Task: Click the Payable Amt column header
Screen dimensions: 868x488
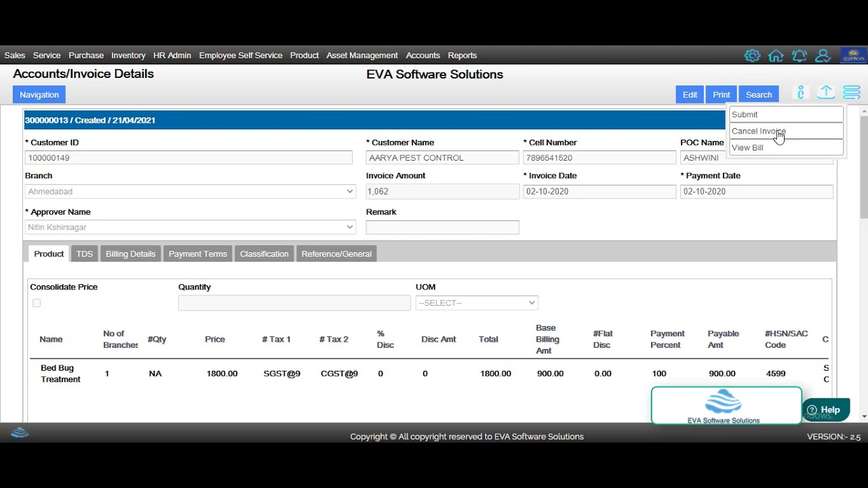Action: click(x=724, y=339)
